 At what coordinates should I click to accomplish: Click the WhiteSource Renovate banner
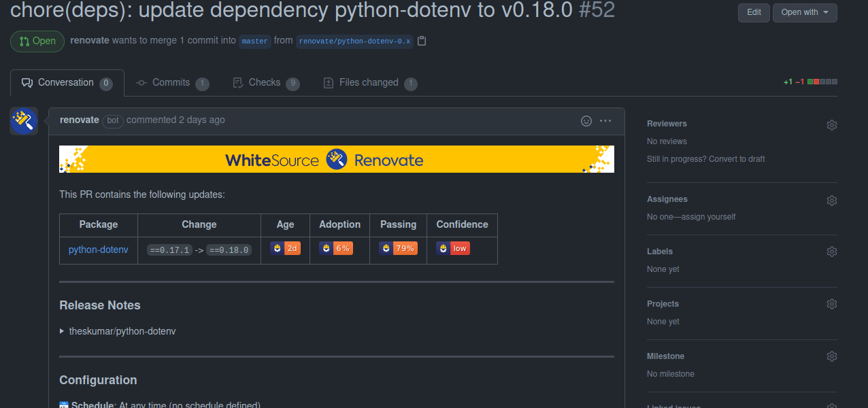click(337, 159)
